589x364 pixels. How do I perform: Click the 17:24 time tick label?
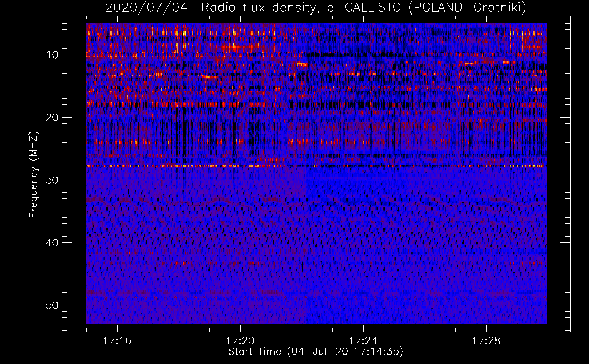(x=363, y=341)
